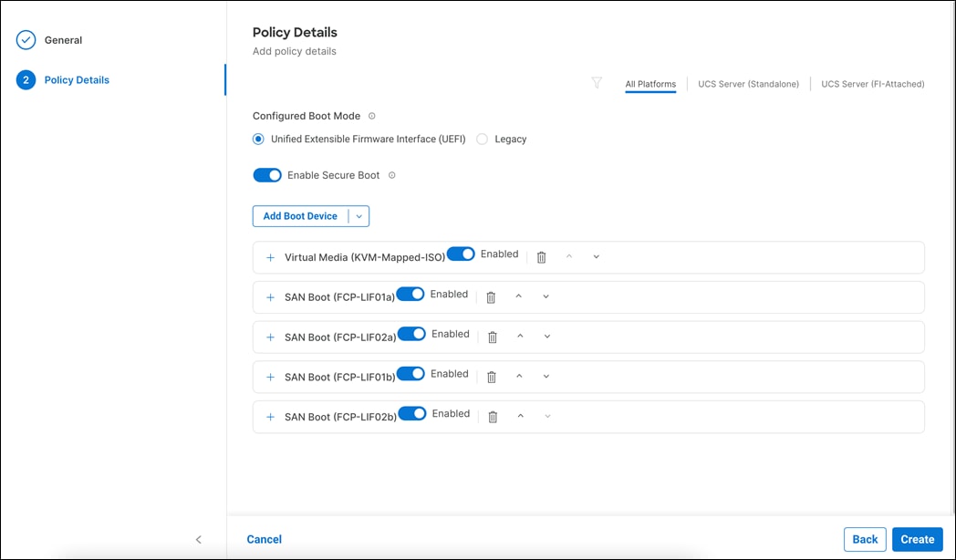Image resolution: width=956 pixels, height=560 pixels.
Task: Cancel the policy creation
Action: tap(264, 539)
